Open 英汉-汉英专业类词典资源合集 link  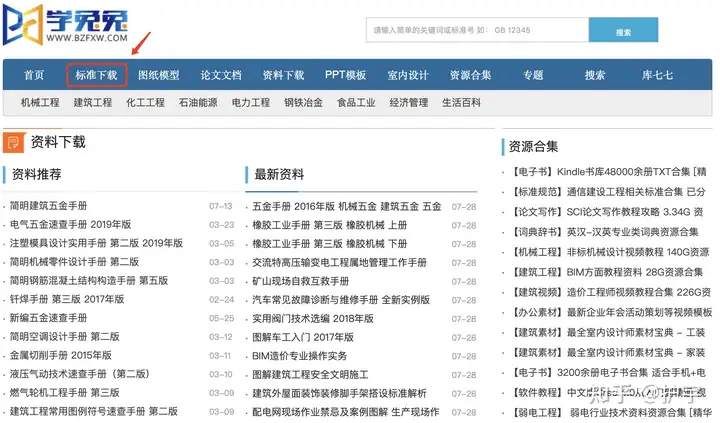[605, 232]
